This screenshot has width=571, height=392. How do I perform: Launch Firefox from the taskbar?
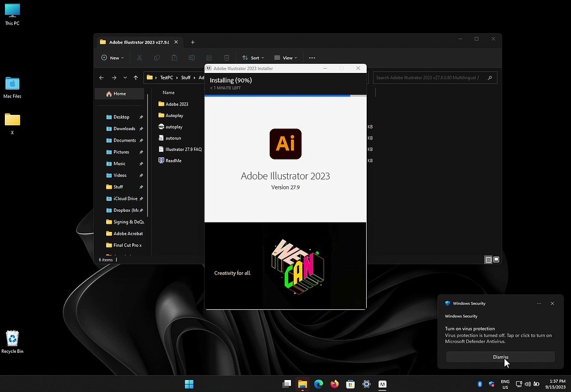tap(335, 384)
